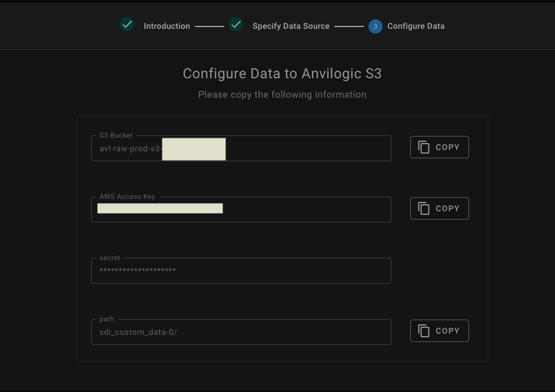Click "Please copy the following information" text
Viewport: 555px width, 392px height.
282,95
